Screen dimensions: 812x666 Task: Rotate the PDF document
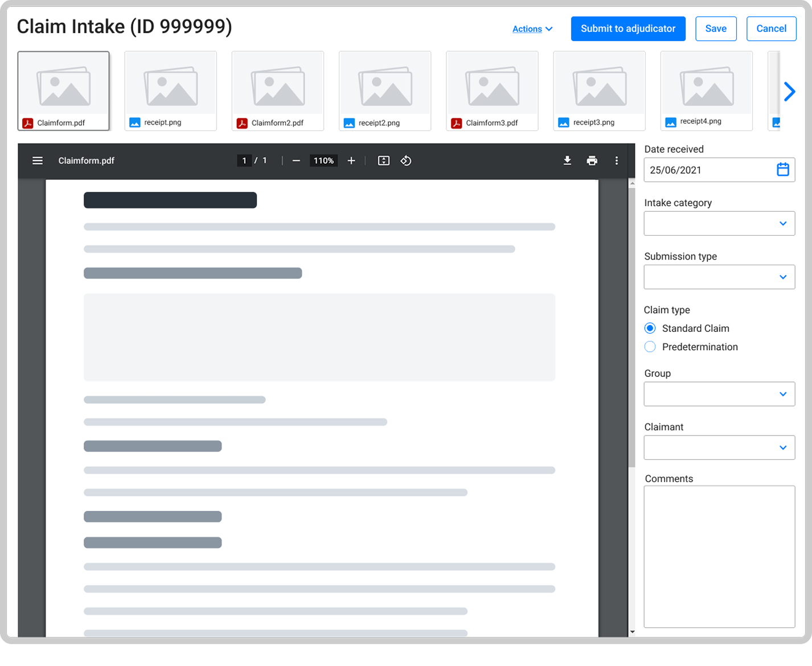[406, 161]
